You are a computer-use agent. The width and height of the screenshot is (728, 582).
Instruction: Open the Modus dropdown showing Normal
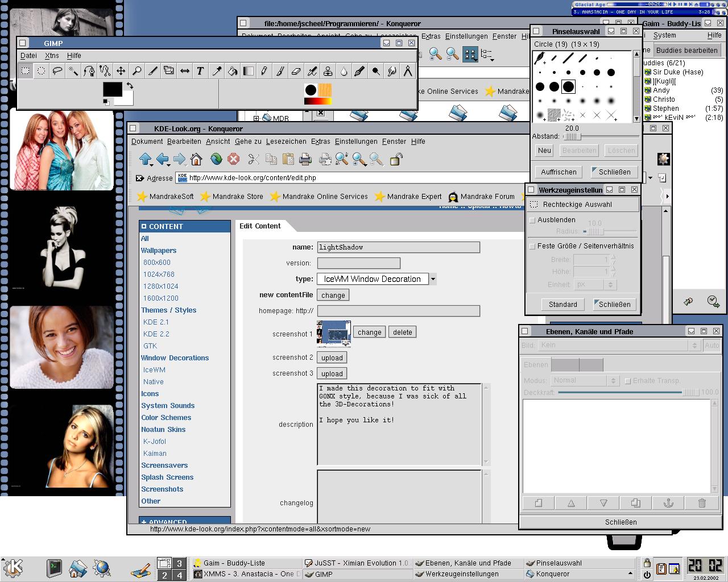(x=585, y=381)
